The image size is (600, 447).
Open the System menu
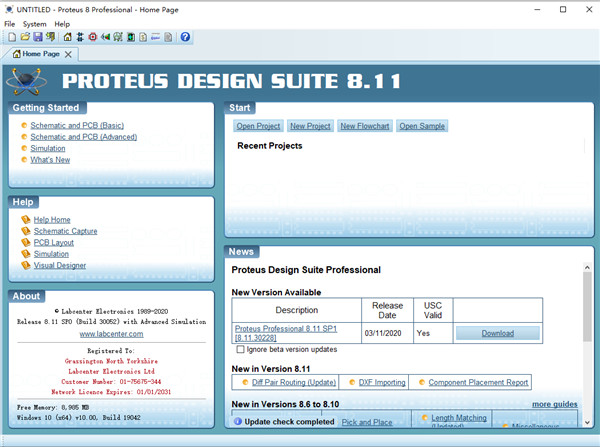coord(34,24)
